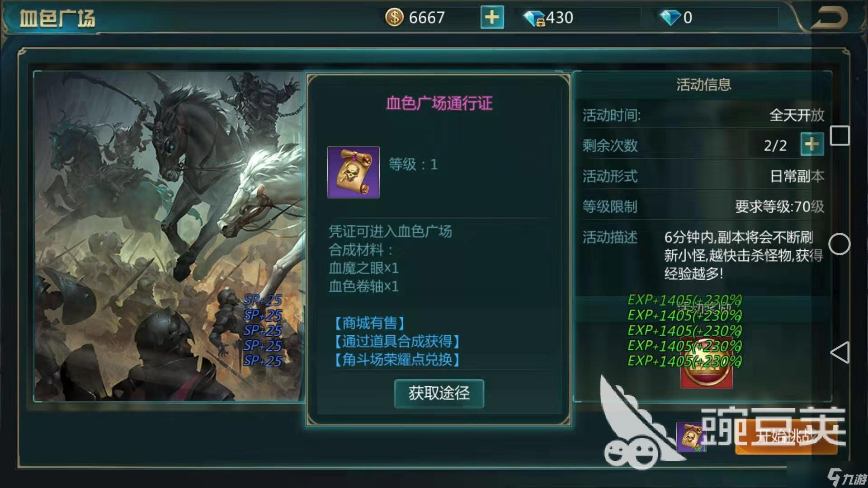This screenshot has width=868, height=488.
Task: Tap the blue diamond currency icon
Action: 670,18
